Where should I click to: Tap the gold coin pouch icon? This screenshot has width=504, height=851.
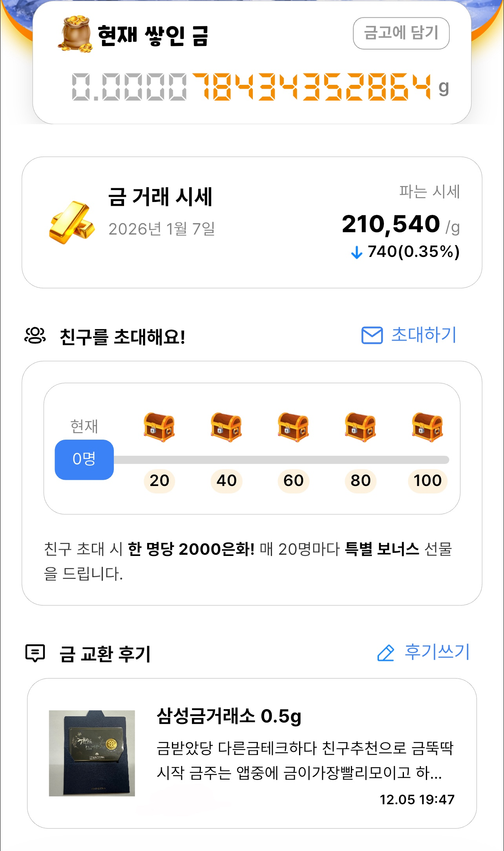pos(76,34)
